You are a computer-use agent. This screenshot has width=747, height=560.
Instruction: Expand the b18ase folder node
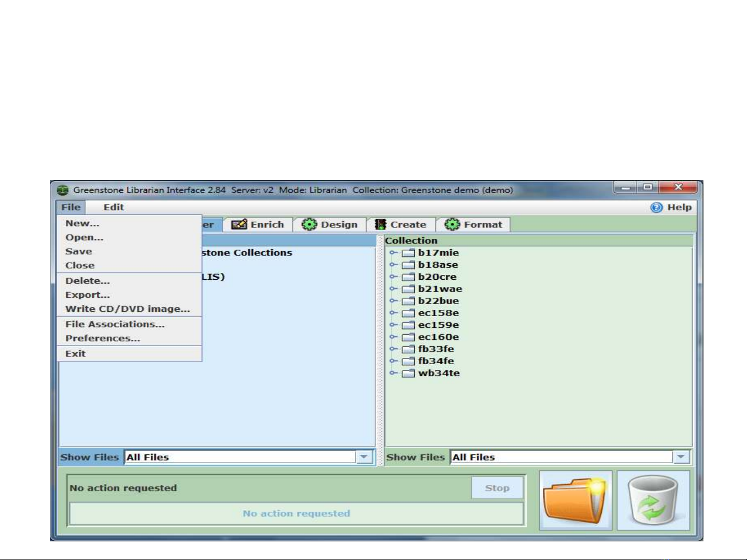(x=393, y=265)
